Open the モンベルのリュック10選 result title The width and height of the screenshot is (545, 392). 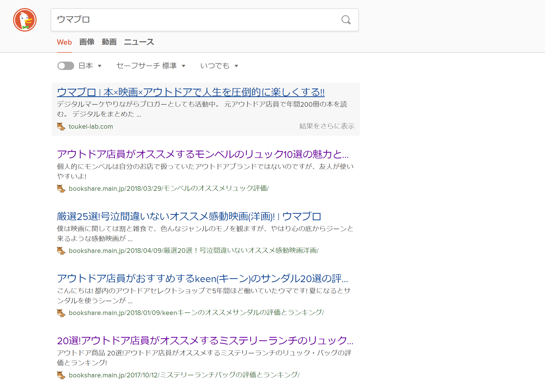pos(203,154)
